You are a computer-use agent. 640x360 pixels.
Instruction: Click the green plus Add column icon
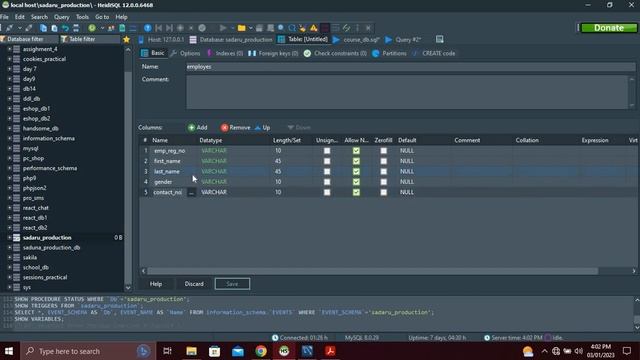(191, 128)
